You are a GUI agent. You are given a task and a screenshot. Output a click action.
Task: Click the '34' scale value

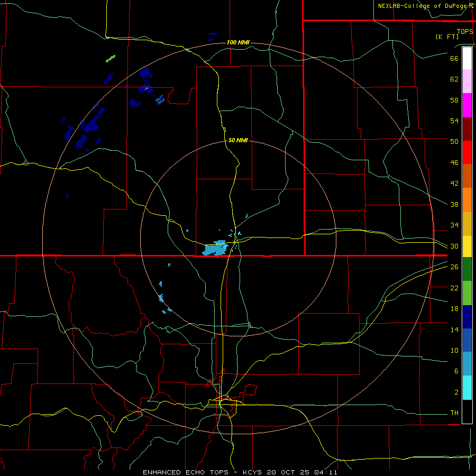(x=454, y=225)
